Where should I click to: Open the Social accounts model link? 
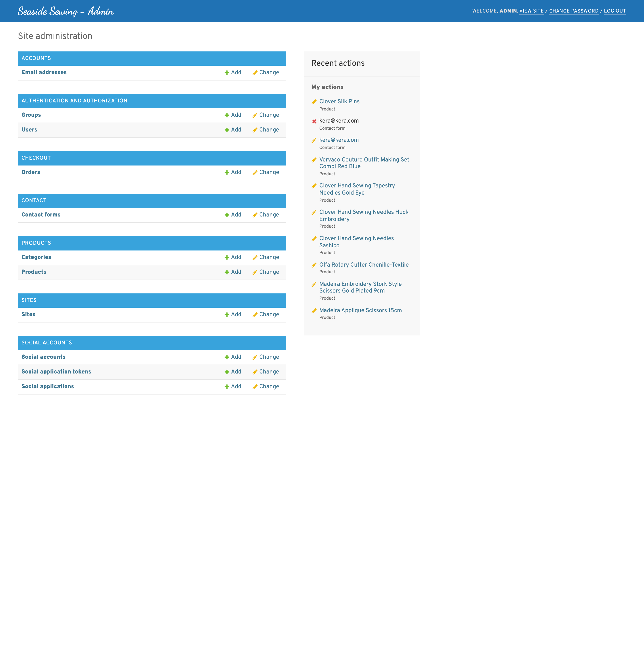(43, 357)
